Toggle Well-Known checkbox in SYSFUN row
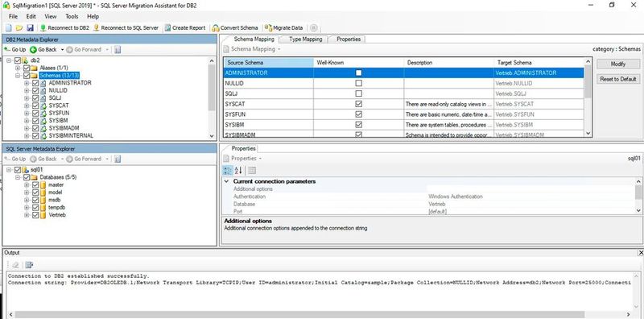The image size is (644, 319). point(358,114)
